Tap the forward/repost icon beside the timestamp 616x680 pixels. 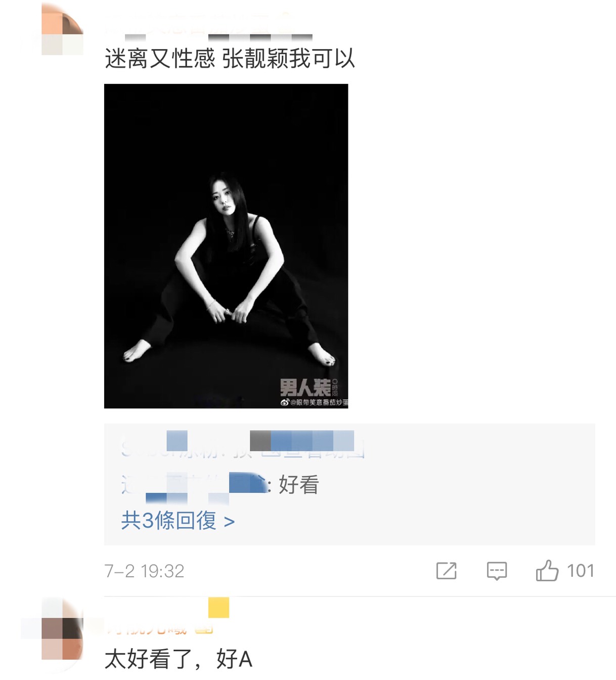coord(446,571)
